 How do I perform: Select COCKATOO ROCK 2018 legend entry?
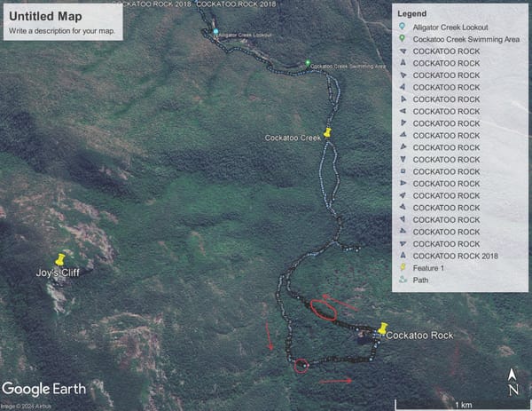click(455, 256)
